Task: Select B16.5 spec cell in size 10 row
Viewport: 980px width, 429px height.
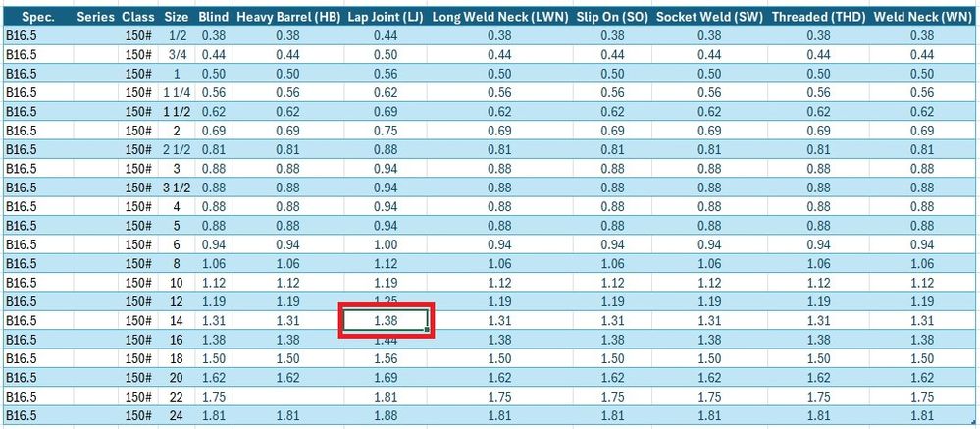Action: (38, 283)
